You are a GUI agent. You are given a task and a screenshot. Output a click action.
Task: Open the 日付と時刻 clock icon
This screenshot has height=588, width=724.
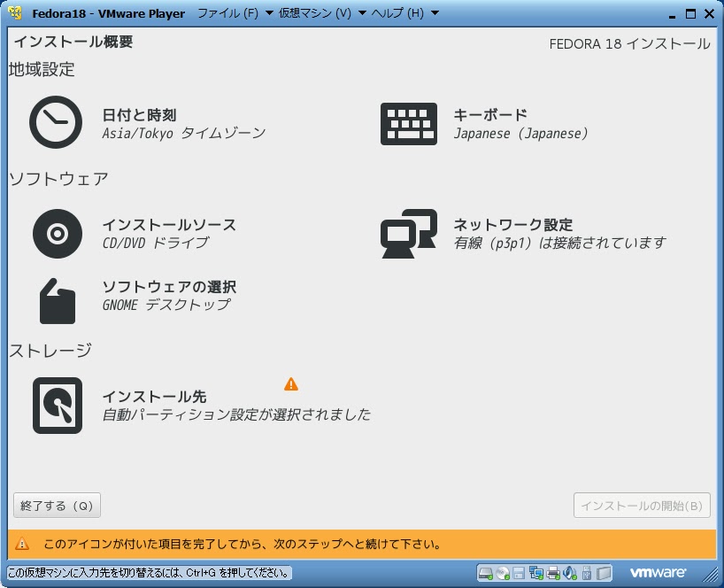coord(56,122)
